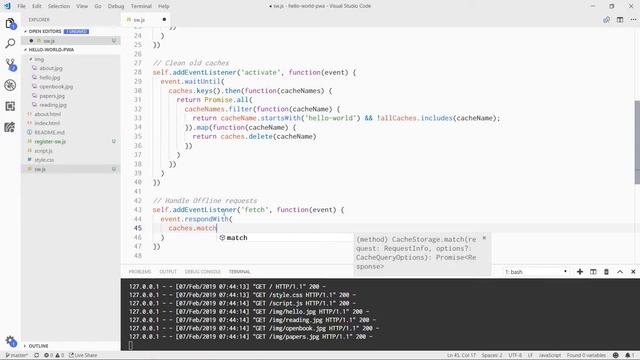Open reading.jpg in the explorer

click(x=53, y=105)
